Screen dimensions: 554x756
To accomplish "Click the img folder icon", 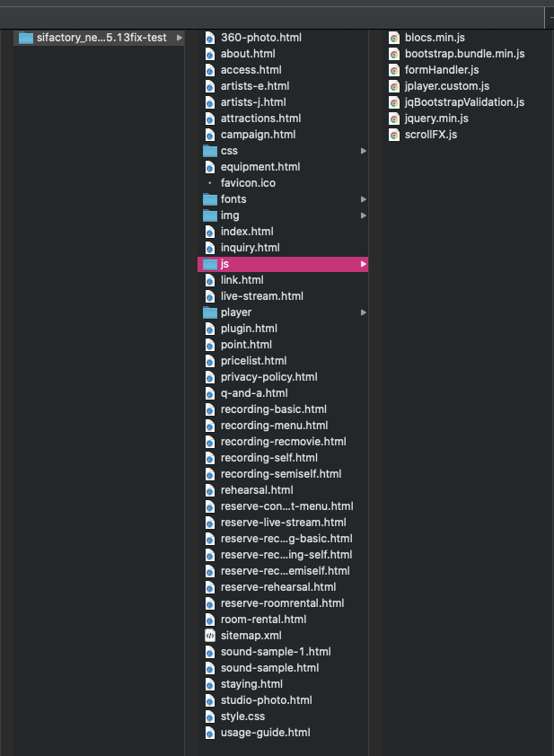I will tap(210, 215).
